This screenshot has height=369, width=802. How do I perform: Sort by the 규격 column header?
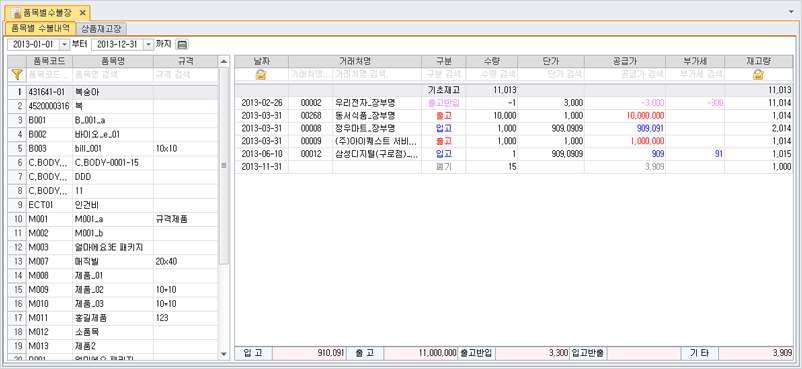pyautogui.click(x=185, y=61)
